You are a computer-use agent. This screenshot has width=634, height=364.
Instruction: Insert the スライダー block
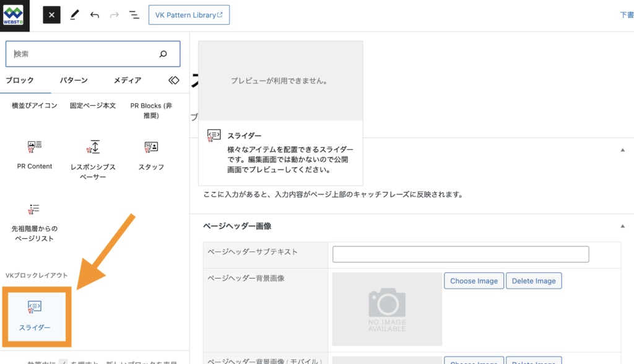tap(35, 314)
